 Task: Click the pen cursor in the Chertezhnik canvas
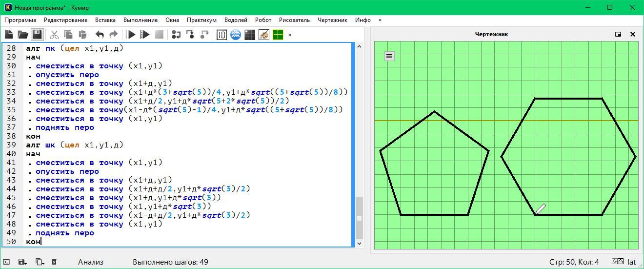click(x=541, y=209)
